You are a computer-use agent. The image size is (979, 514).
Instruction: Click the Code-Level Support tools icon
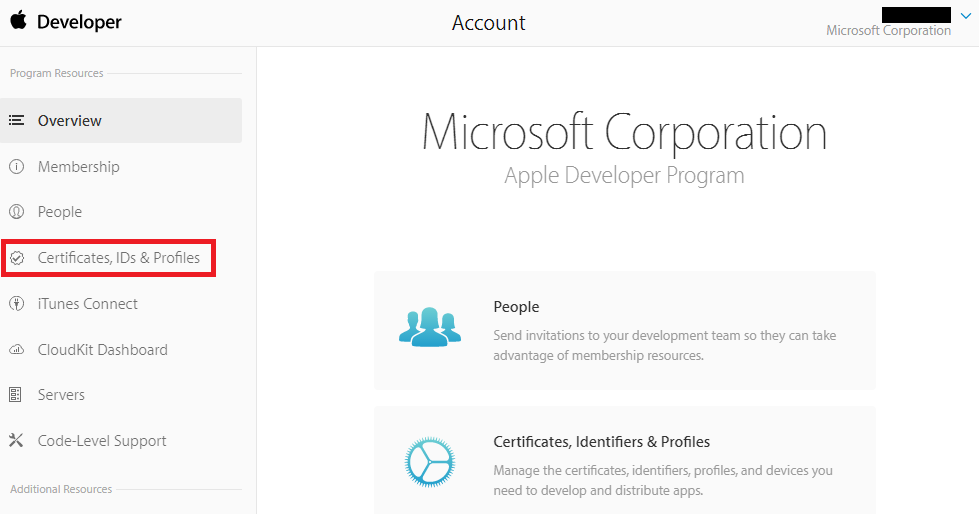(16, 440)
